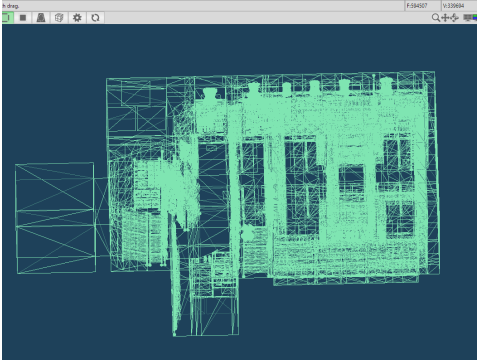Click the F face count status field

click(423, 6)
